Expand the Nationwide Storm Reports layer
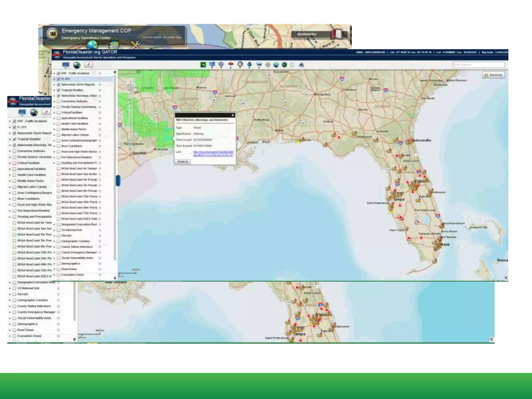The width and height of the screenshot is (532, 399). pos(54,85)
